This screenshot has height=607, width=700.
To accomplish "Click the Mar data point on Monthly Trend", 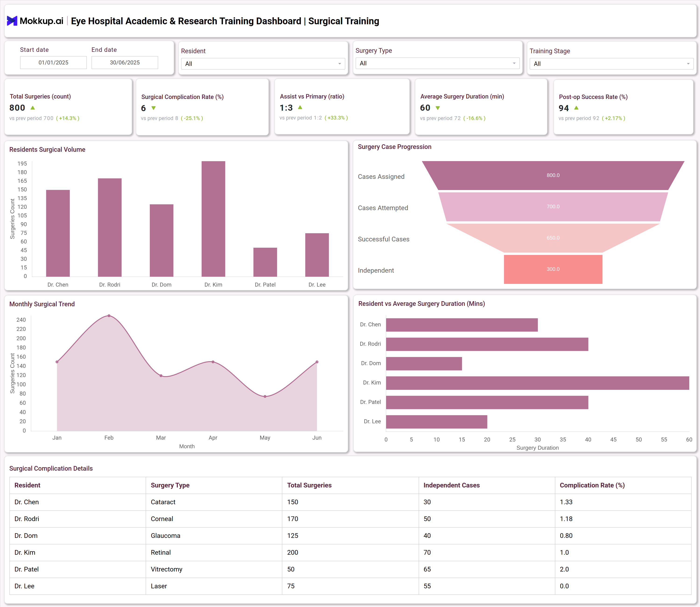I will point(161,376).
